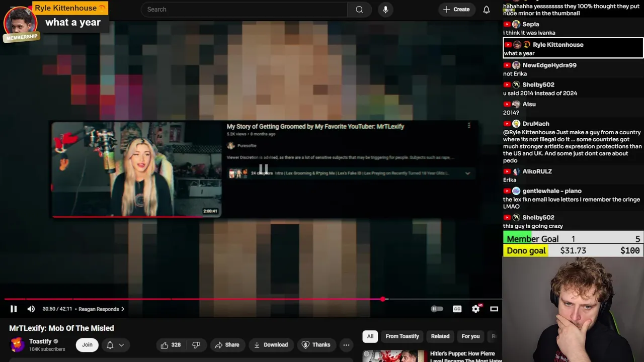Image resolution: width=644 pixels, height=362 pixels.
Task: Click the Member Goal bar
Action: 573,239
